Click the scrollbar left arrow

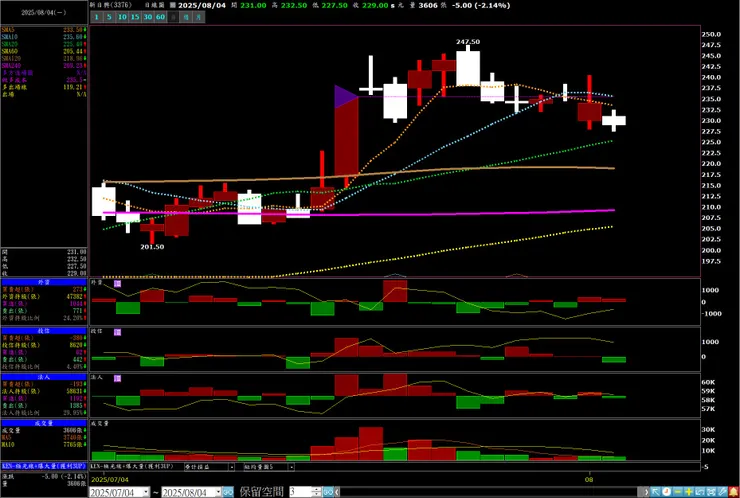(337, 492)
